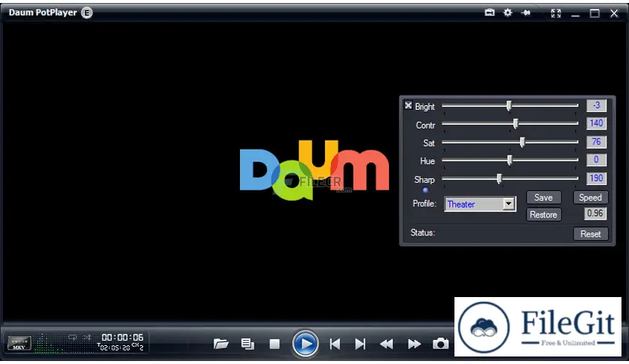The width and height of the screenshot is (629, 364).
Task: Click the Sharp slider handle
Action: pos(499,179)
